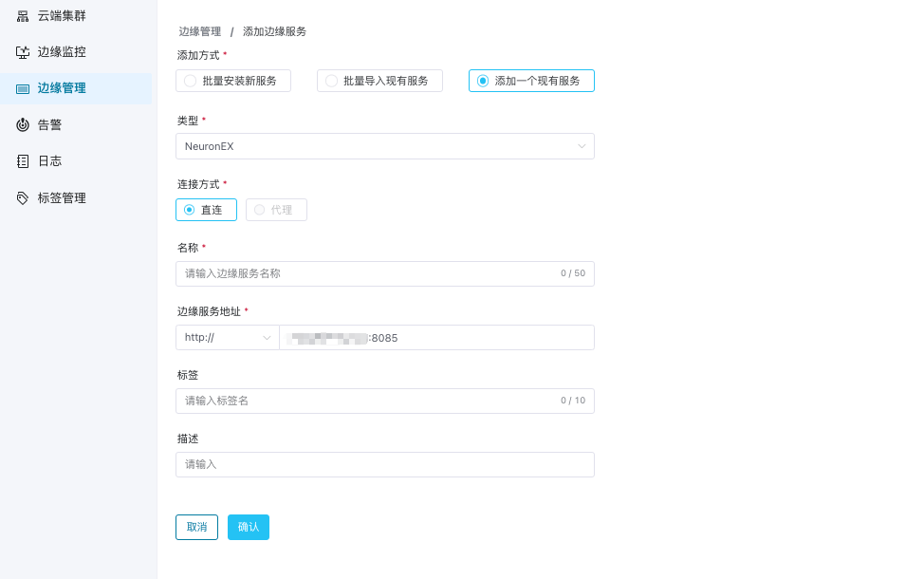Click the 边缘管理 sidebar icon
924x579 pixels.
(x=23, y=88)
